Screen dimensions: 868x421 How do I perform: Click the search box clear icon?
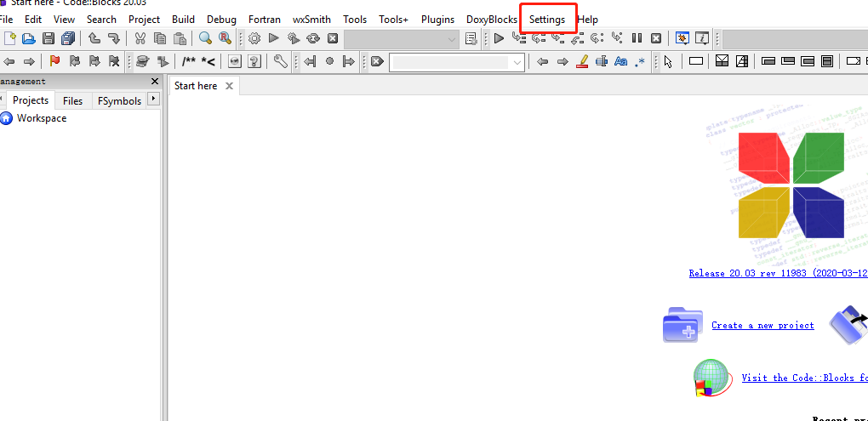pos(377,61)
